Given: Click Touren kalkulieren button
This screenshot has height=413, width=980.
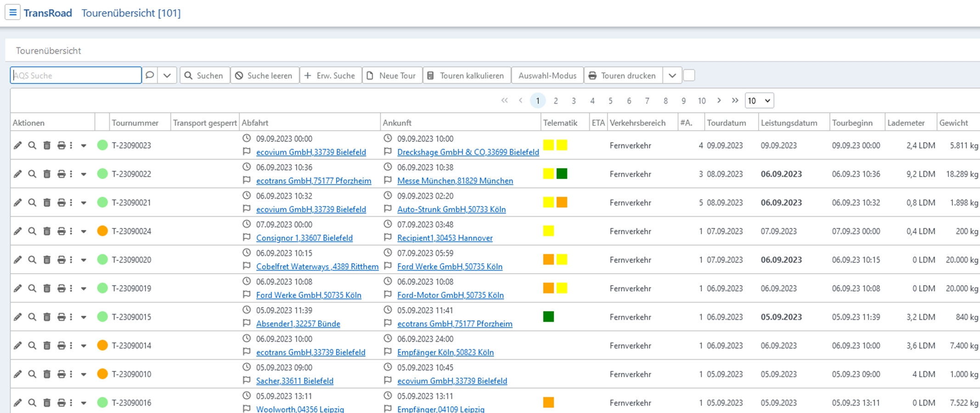Looking at the screenshot, I should pyautogui.click(x=466, y=75).
